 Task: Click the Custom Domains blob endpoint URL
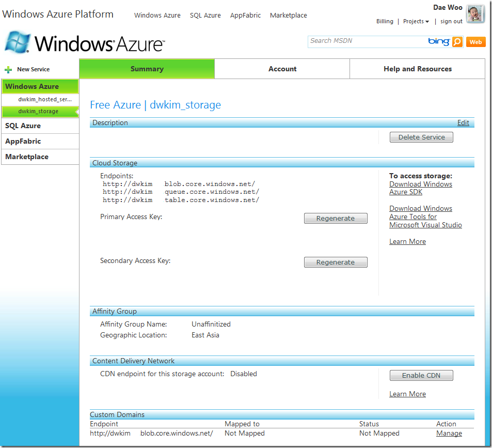click(151, 433)
